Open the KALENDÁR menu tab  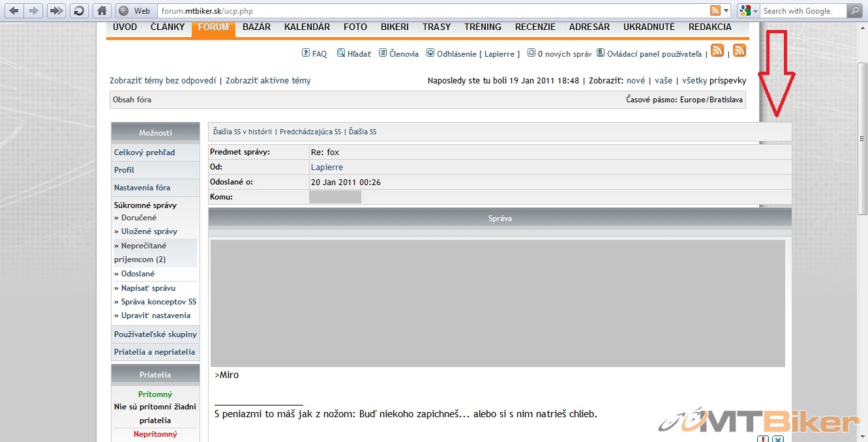click(x=307, y=27)
